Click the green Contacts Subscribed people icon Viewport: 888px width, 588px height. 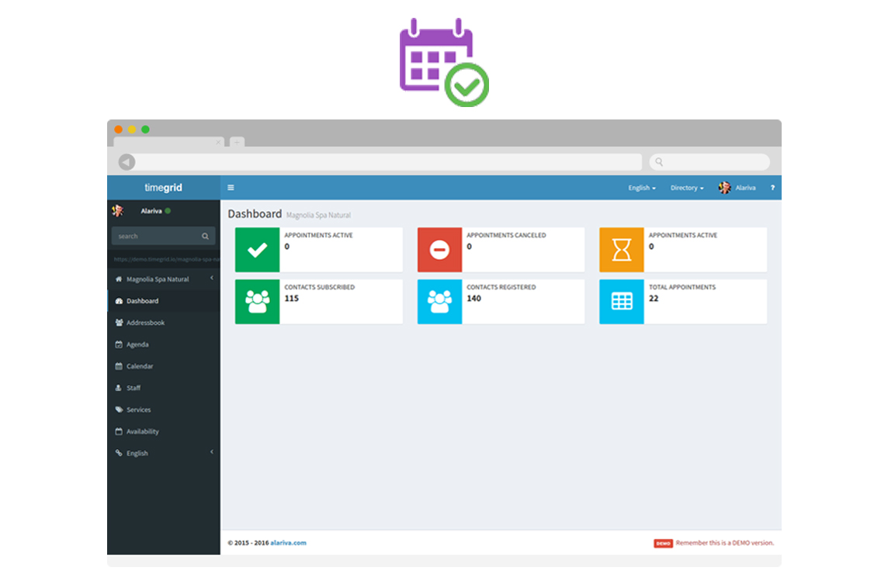click(257, 302)
